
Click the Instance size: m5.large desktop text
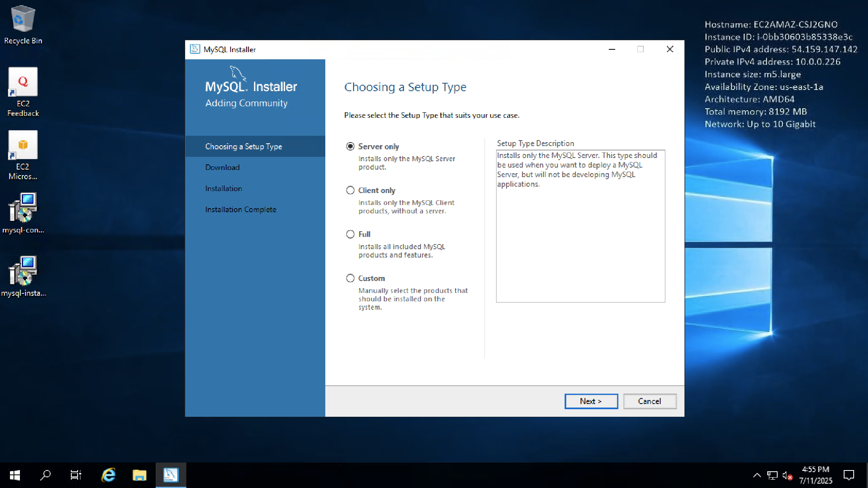[x=753, y=74]
